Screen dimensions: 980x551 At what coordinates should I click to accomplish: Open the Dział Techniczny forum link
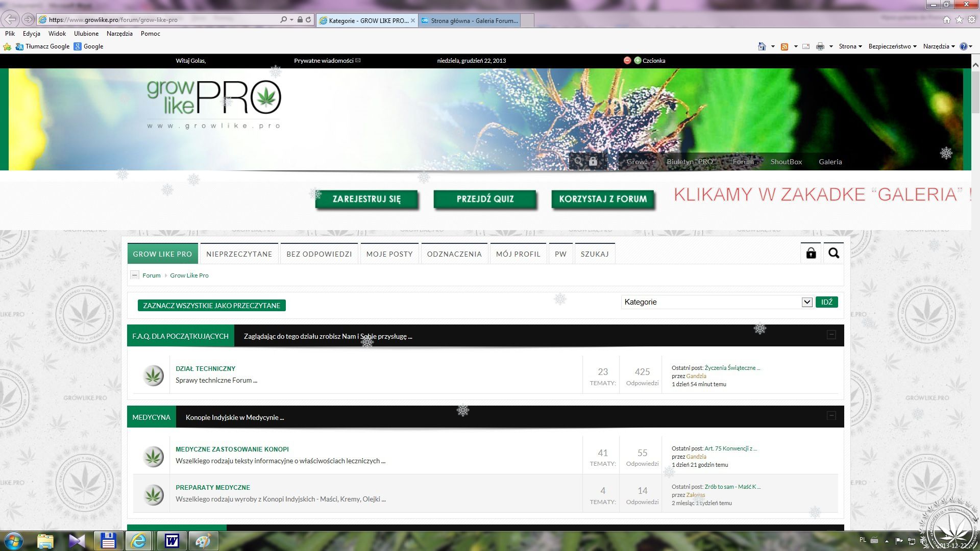coord(206,368)
